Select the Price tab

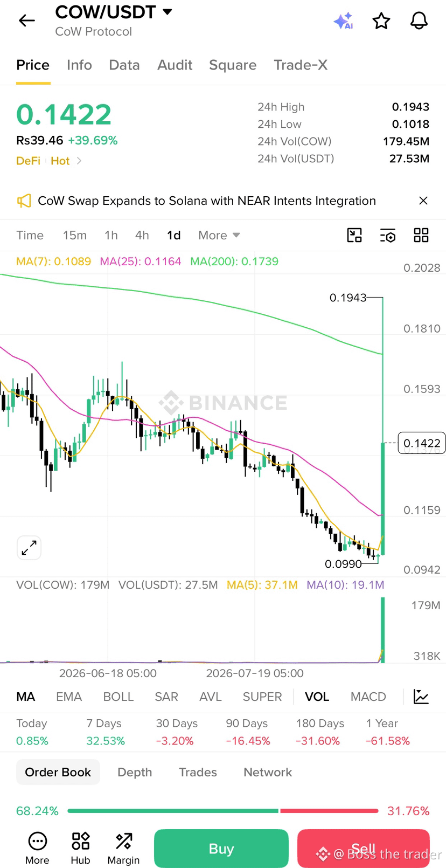click(33, 65)
